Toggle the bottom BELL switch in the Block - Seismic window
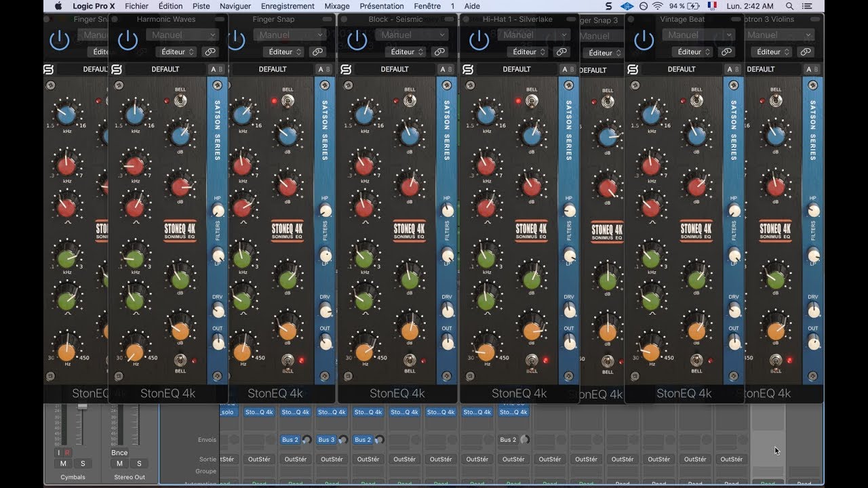 tap(410, 361)
